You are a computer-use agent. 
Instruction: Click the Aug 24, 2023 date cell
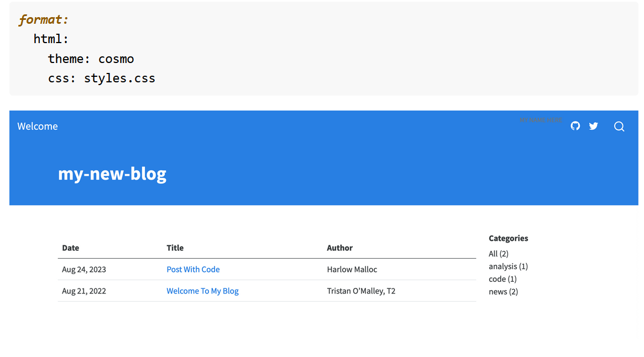[x=84, y=270]
